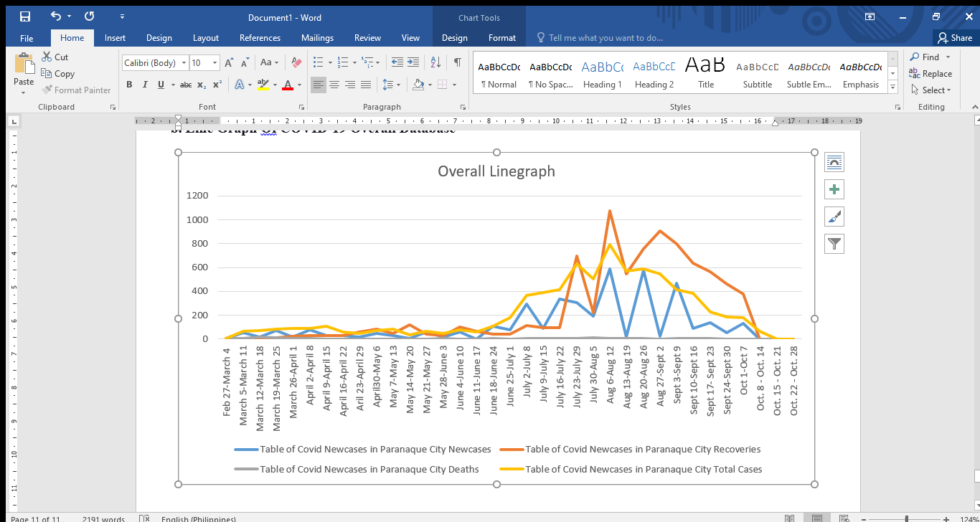Open chart Layout Options button
This screenshot has width=980, height=522.
(834, 162)
